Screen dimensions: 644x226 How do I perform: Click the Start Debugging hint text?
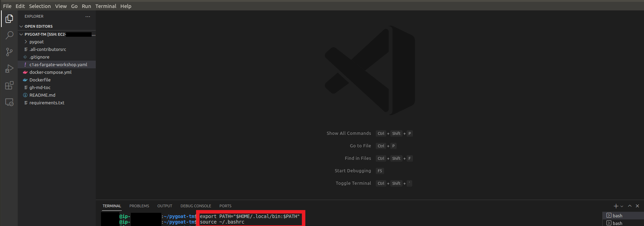click(x=353, y=171)
